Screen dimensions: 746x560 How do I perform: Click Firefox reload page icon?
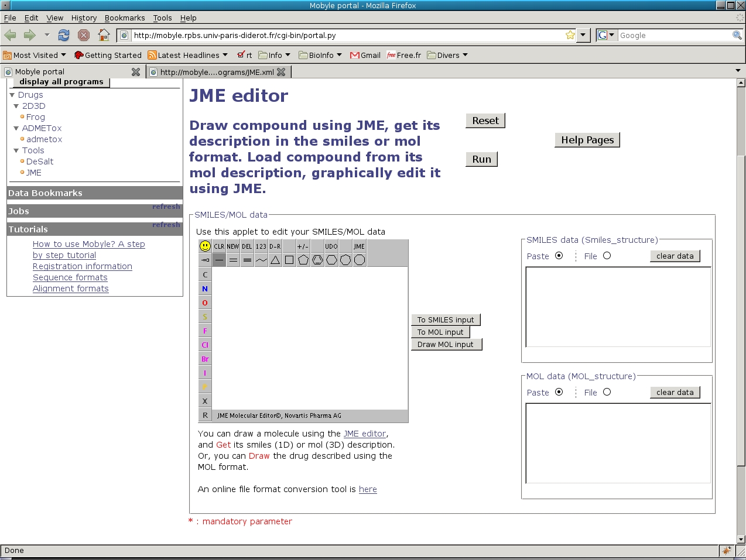[64, 35]
